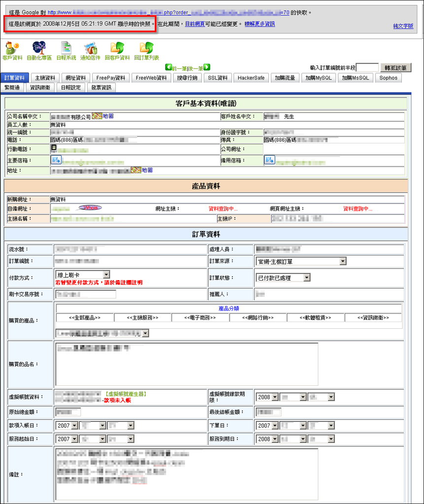Select the 日報設定 tab

coord(71,88)
